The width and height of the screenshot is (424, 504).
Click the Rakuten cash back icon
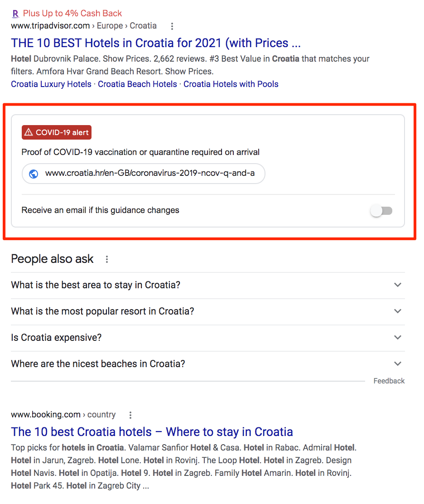(15, 14)
